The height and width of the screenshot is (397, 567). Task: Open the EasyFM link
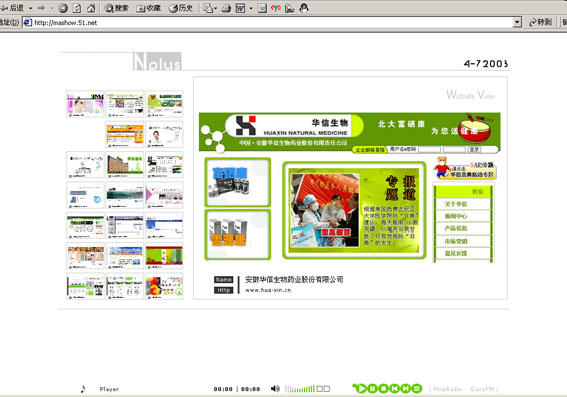click(x=482, y=389)
